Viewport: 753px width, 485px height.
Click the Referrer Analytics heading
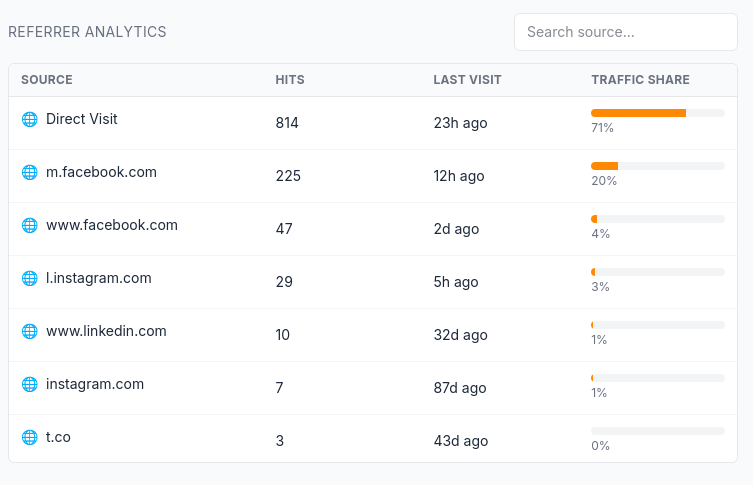point(87,32)
